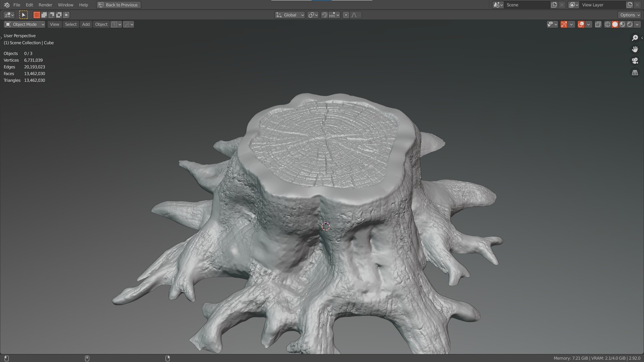This screenshot has height=362, width=644.
Task: Toggle snapping magnet
Action: coord(324,15)
